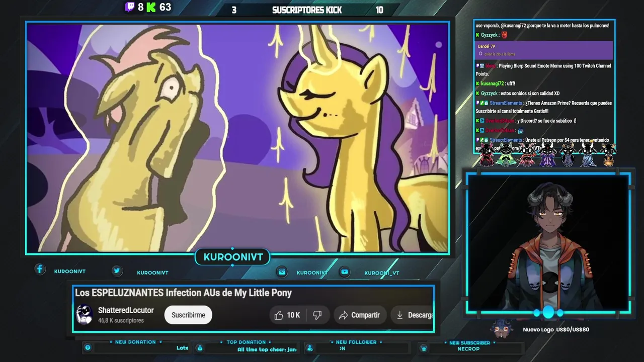644x362 pixels.
Task: Click the Instagram camera icon
Action: tap(282, 271)
